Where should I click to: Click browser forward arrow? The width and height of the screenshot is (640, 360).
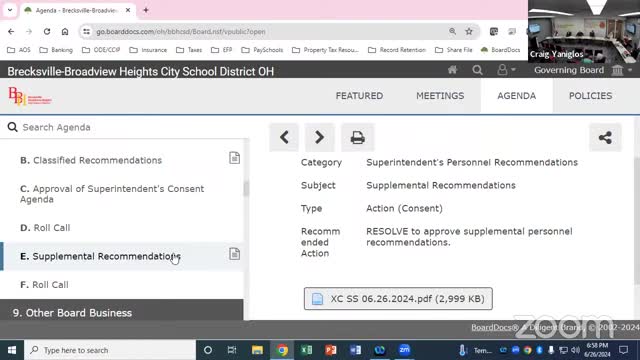(29, 31)
